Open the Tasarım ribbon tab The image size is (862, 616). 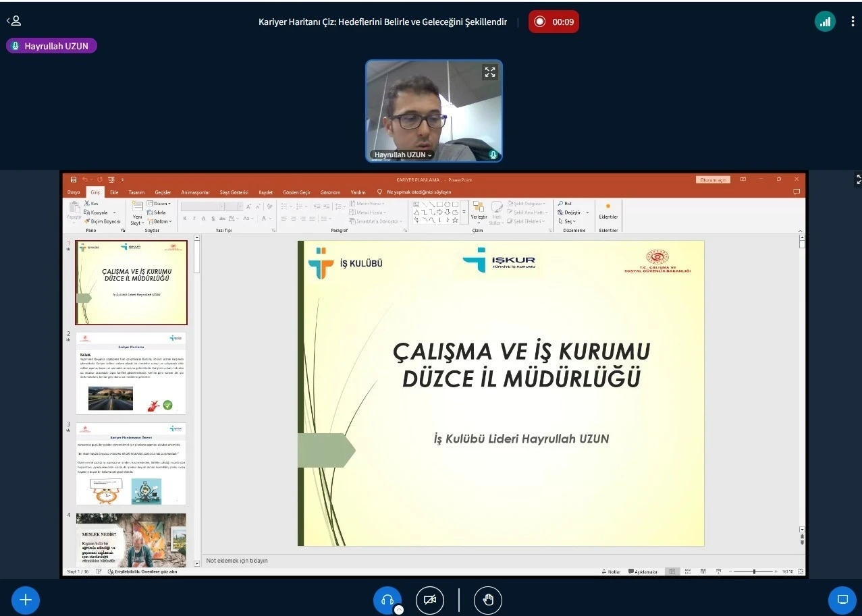point(136,192)
